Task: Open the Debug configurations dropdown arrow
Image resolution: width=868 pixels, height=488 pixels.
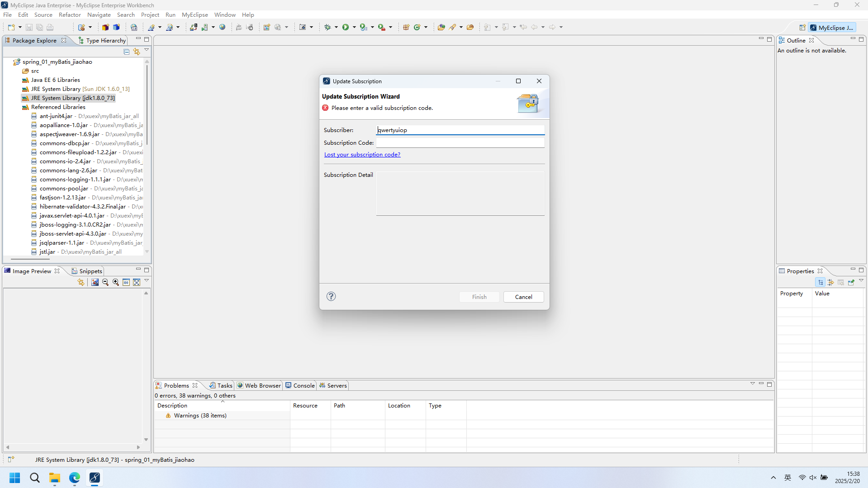Action: tap(336, 27)
